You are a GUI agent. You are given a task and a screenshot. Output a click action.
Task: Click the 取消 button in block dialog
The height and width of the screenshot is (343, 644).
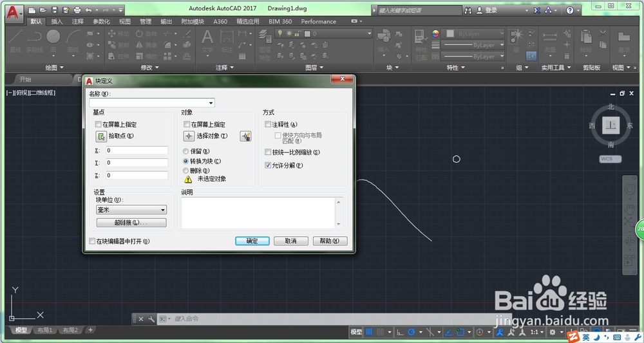(291, 241)
